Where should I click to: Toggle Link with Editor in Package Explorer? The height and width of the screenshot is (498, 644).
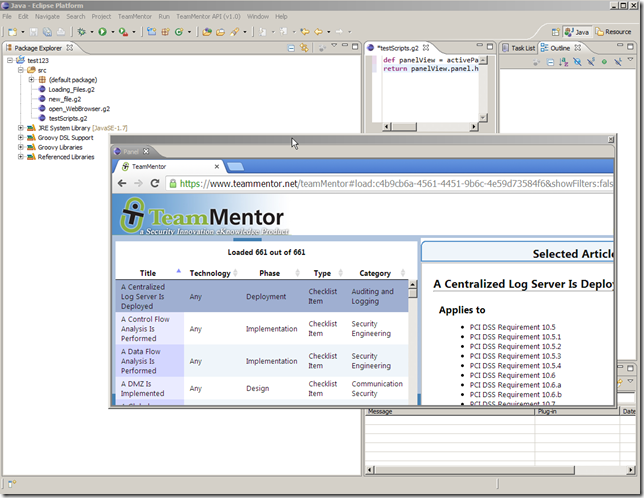(304, 47)
